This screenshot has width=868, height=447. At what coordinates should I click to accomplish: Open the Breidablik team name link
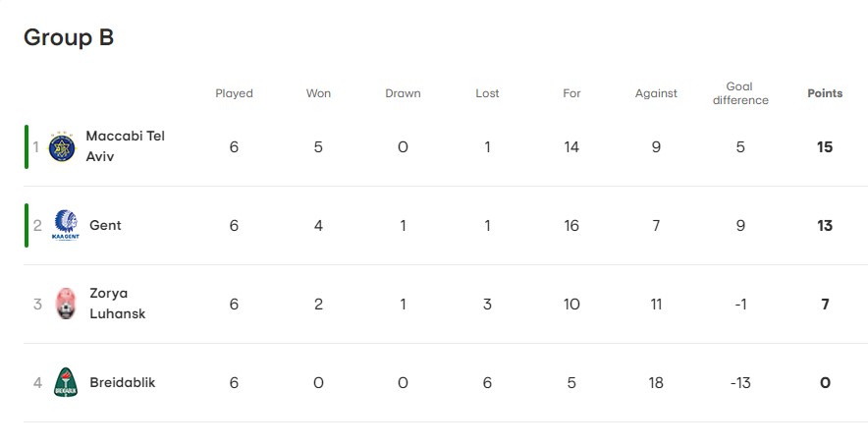tap(122, 382)
